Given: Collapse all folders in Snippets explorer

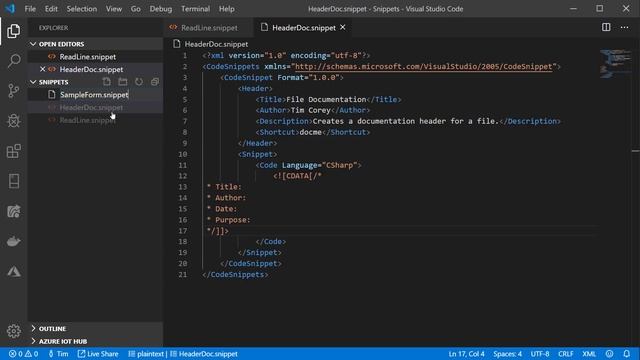Looking at the screenshot, I should [155, 82].
